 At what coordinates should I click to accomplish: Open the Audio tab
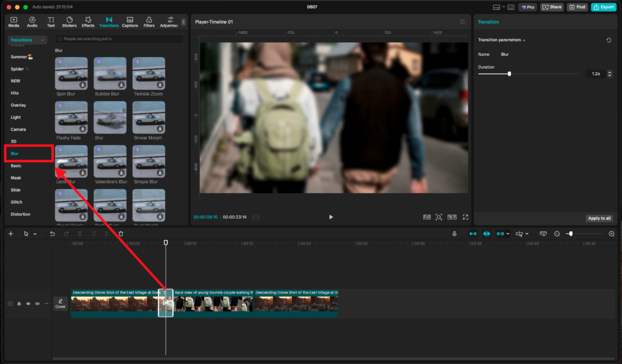[x=32, y=22]
